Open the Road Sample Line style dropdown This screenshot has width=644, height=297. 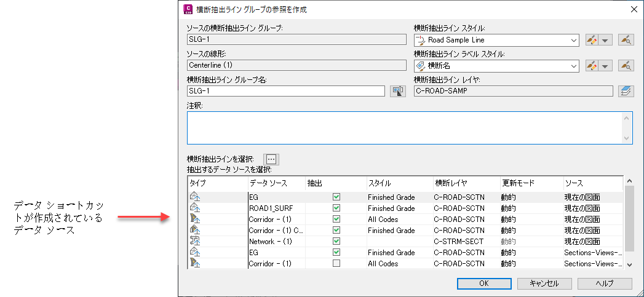click(574, 41)
